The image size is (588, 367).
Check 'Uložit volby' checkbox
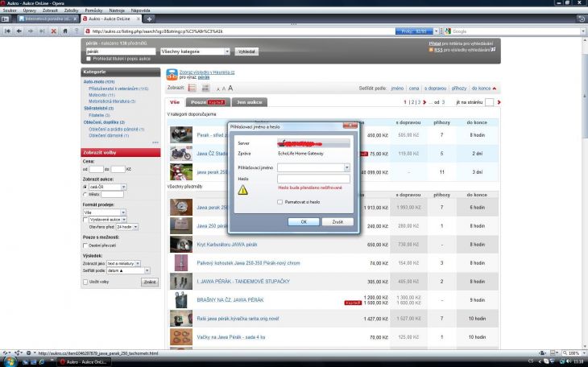(85, 282)
